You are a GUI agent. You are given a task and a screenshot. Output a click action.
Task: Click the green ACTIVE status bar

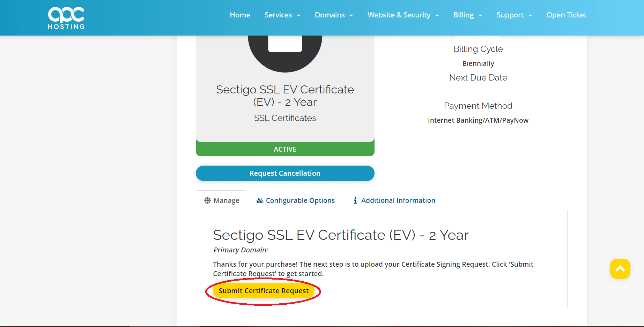285,149
